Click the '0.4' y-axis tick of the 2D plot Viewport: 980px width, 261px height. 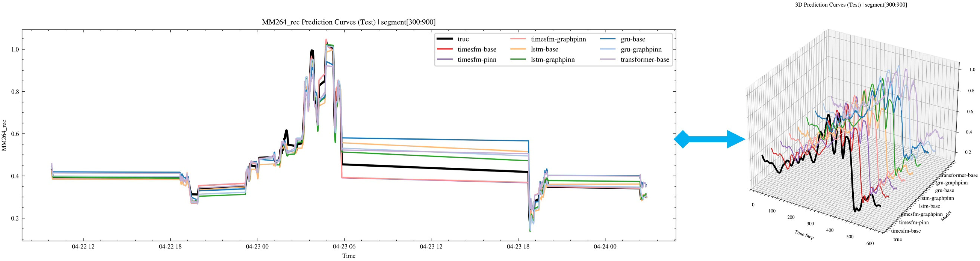pyautogui.click(x=15, y=176)
